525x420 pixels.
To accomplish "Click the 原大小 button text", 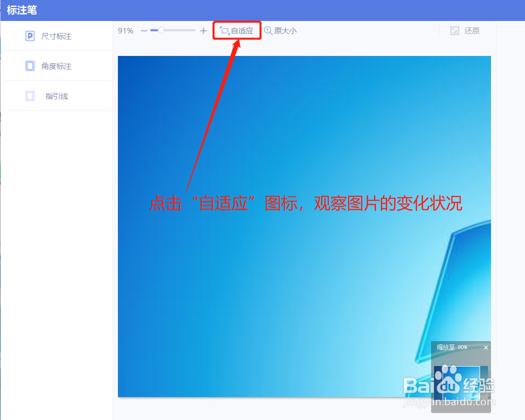I will tap(285, 31).
